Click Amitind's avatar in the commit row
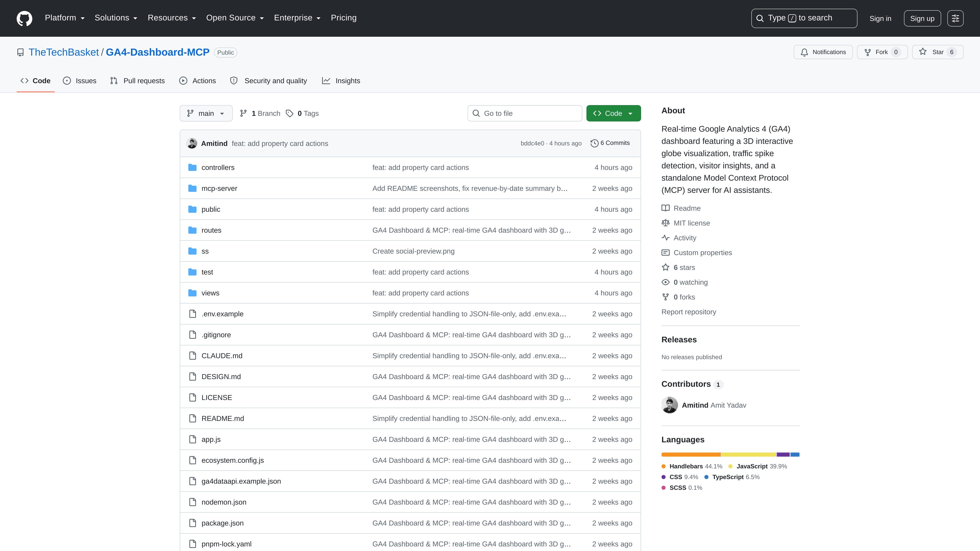980x551 pixels. click(192, 143)
